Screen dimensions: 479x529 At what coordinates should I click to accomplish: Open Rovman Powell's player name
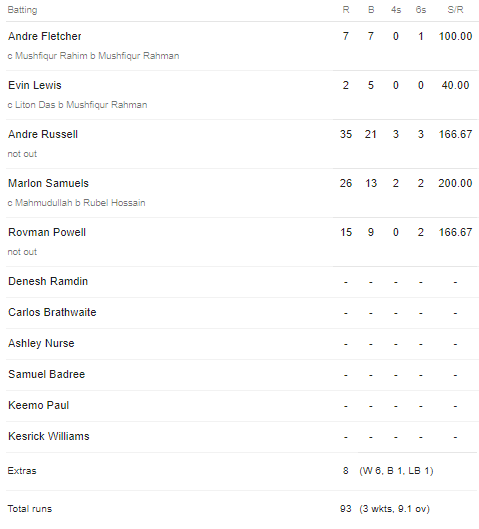(x=47, y=232)
